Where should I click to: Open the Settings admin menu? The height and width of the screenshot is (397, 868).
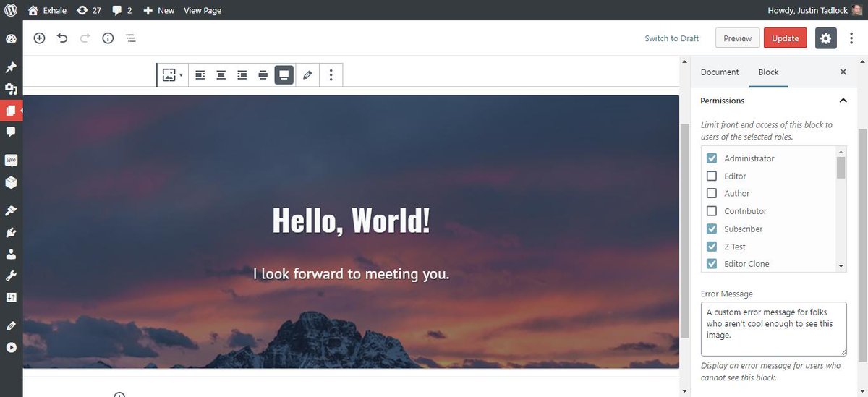tap(11, 297)
